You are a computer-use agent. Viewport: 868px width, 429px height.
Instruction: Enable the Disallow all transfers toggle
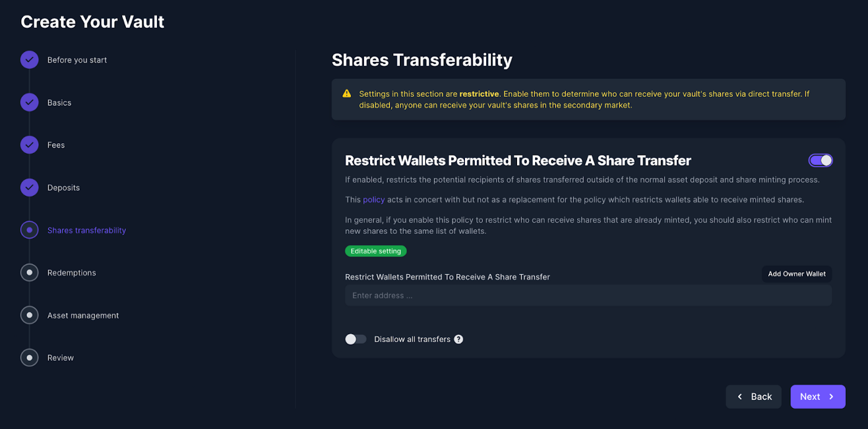point(356,339)
